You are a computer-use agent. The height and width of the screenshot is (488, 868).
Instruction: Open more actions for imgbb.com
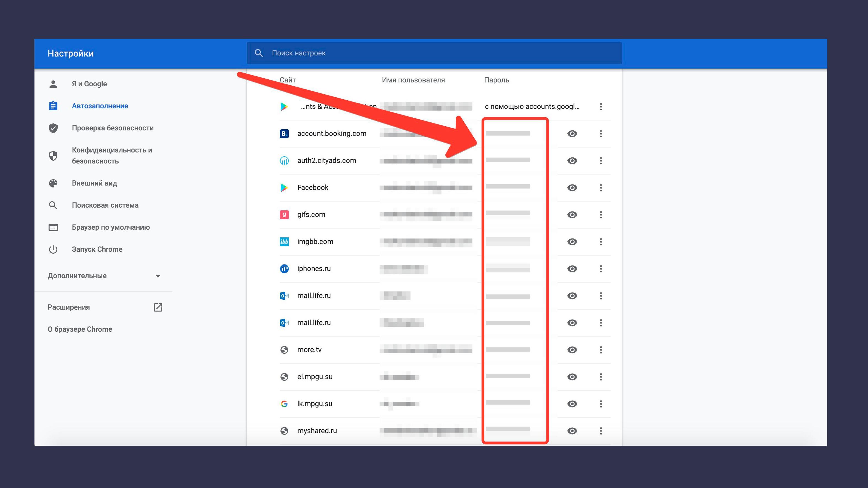click(600, 242)
